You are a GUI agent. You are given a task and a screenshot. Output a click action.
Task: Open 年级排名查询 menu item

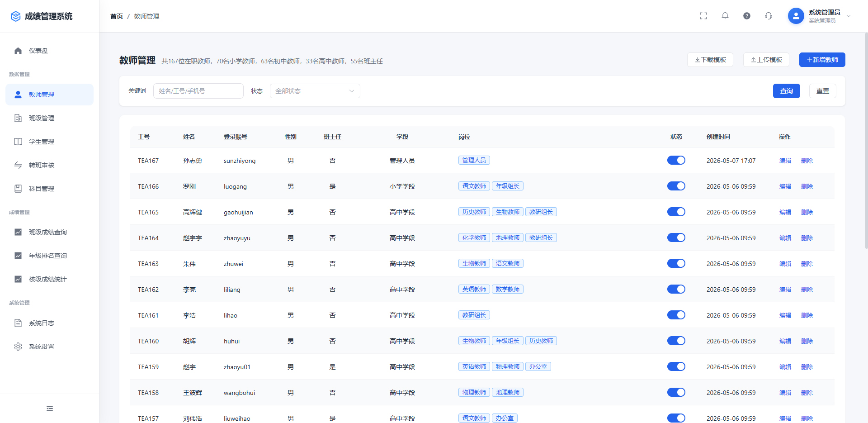click(x=50, y=256)
